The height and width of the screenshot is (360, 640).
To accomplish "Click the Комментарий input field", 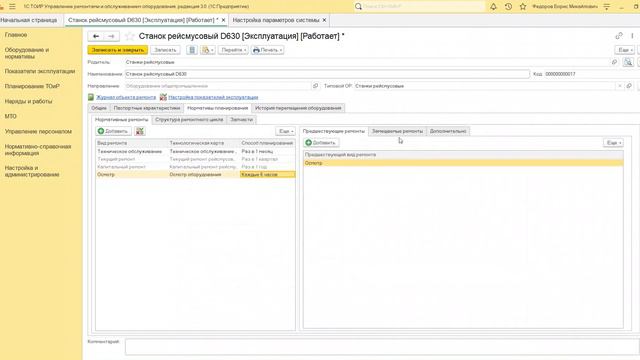I will pos(382,347).
